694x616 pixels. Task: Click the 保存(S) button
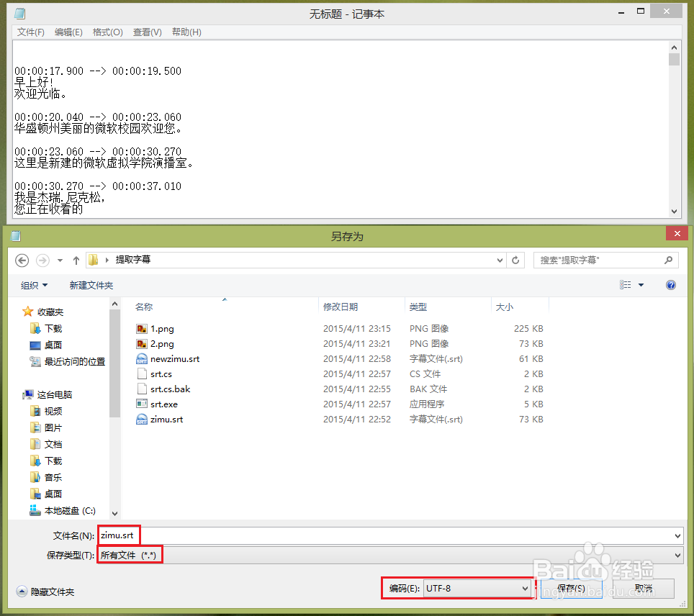[x=571, y=588]
